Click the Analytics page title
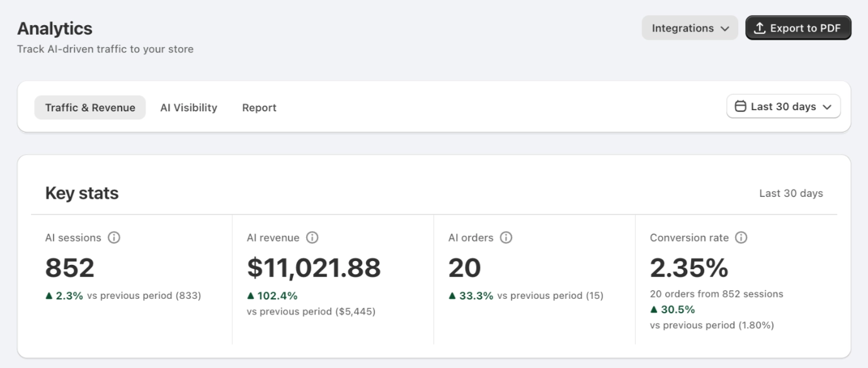Image resolution: width=868 pixels, height=368 pixels. click(55, 28)
